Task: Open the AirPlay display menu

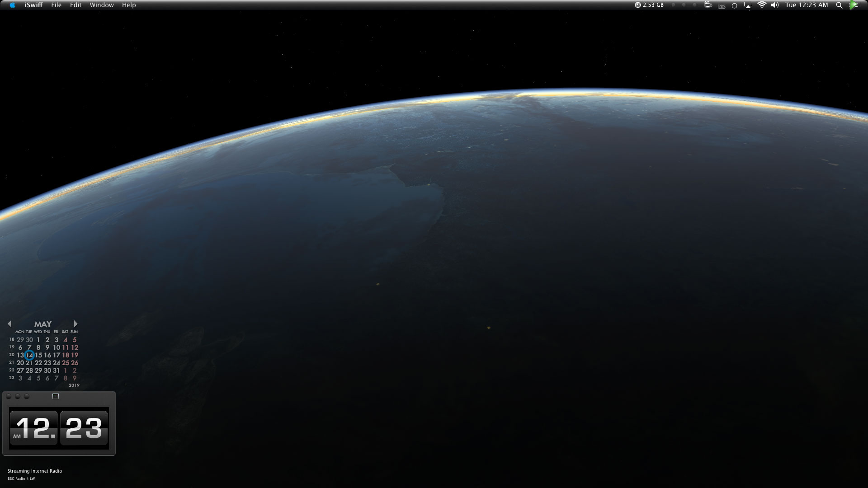Action: coord(748,5)
